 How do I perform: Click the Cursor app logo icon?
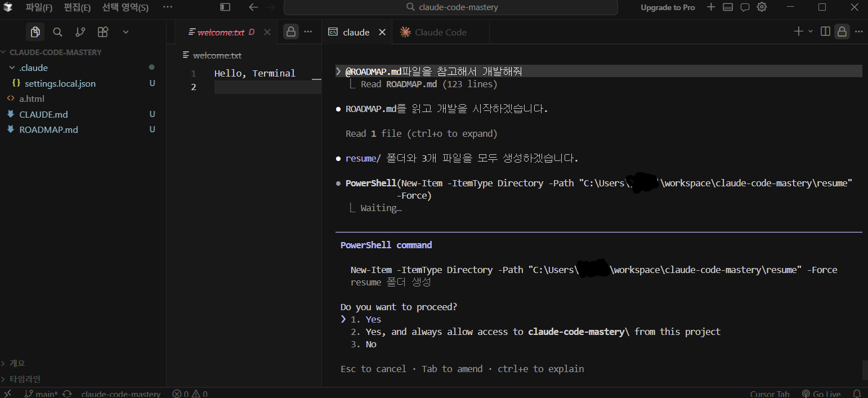8,7
